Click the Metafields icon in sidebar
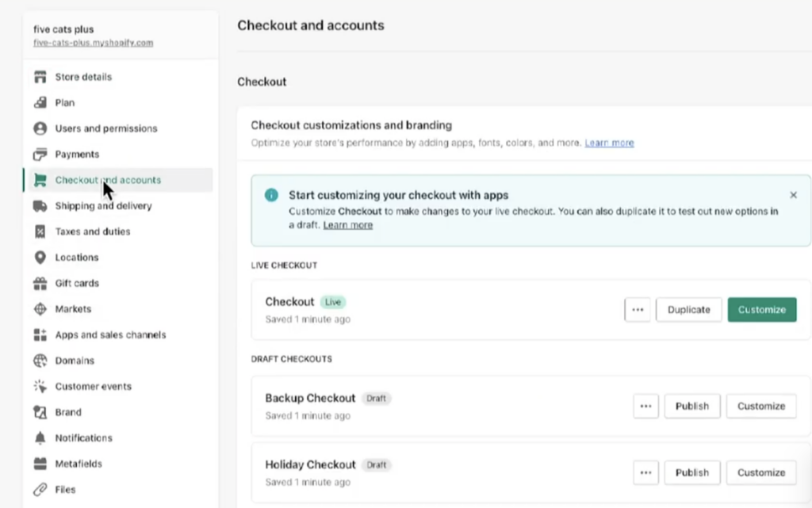The height and width of the screenshot is (508, 812). point(40,464)
